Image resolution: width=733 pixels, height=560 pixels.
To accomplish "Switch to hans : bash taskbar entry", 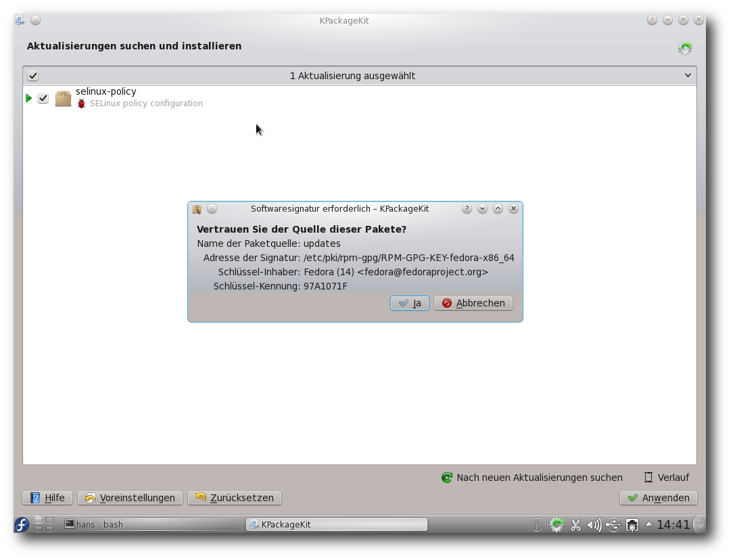I will click(93, 524).
